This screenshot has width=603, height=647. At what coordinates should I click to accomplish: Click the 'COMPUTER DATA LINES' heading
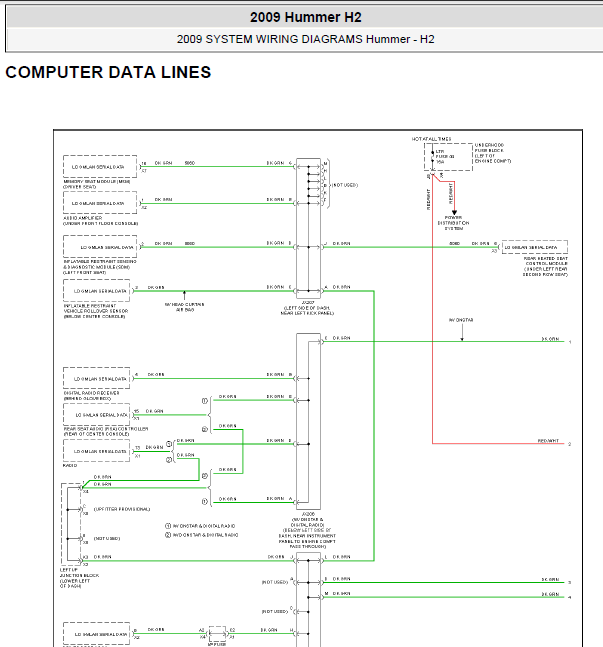pos(108,72)
